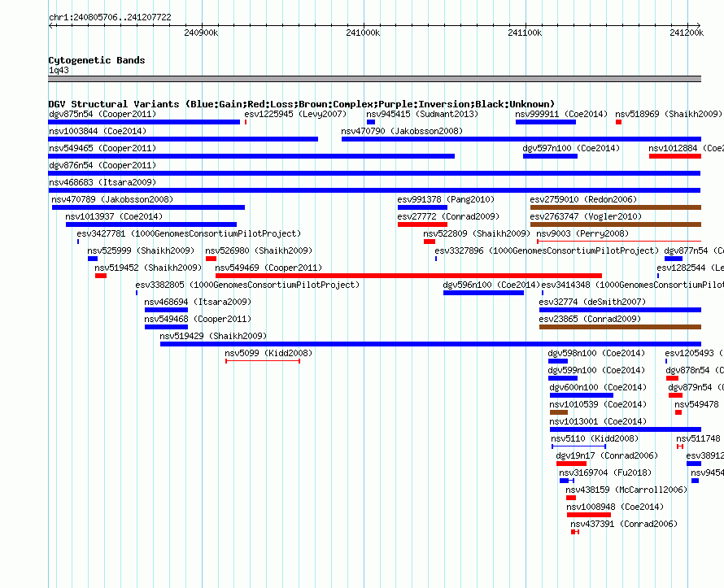Viewport: 724px width, 588px height.
Task: Select the dgv876n54 (Cooper2011) label
Action: tap(102, 165)
